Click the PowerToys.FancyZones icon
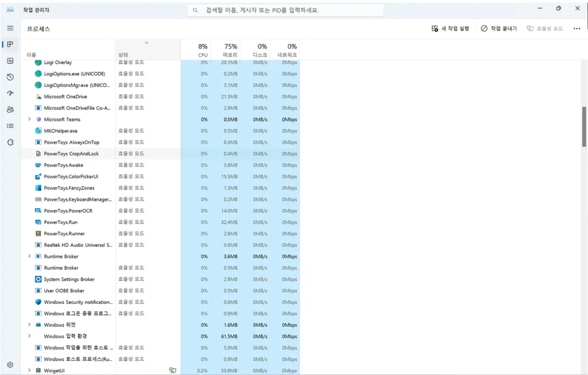This screenshot has height=375, width=588. click(38, 188)
